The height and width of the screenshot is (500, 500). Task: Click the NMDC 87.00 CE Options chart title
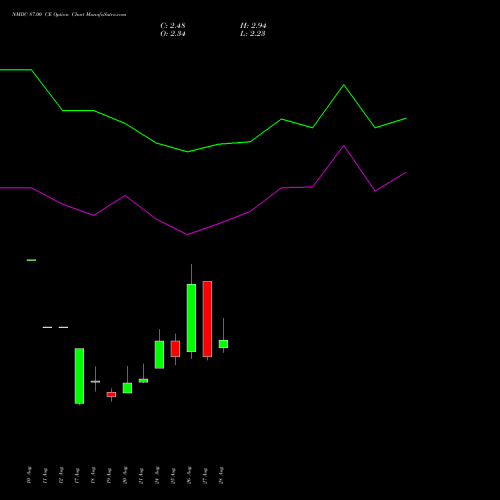click(69, 15)
